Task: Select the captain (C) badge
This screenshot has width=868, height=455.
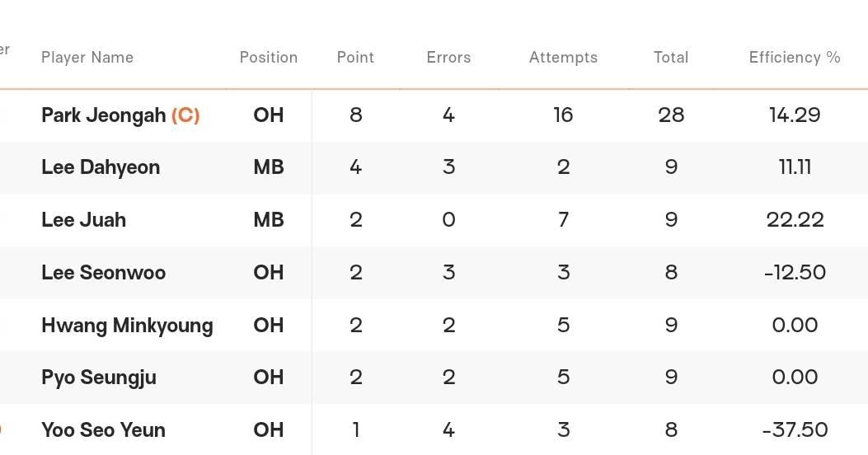Action: (185, 115)
